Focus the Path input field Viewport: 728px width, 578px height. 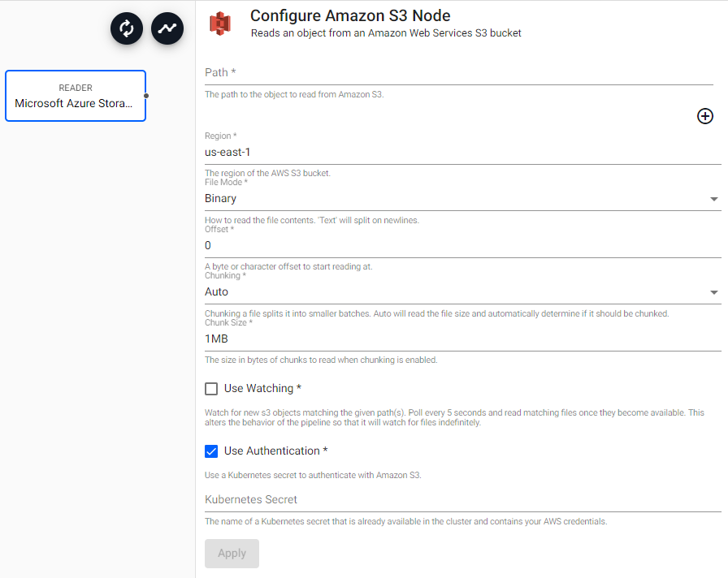click(459, 73)
